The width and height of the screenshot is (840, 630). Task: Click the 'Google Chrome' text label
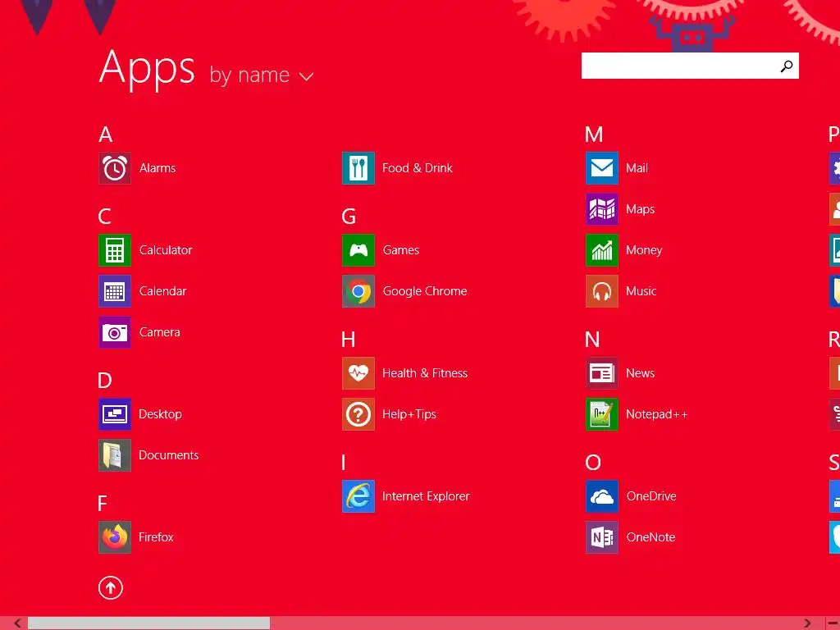[425, 291]
